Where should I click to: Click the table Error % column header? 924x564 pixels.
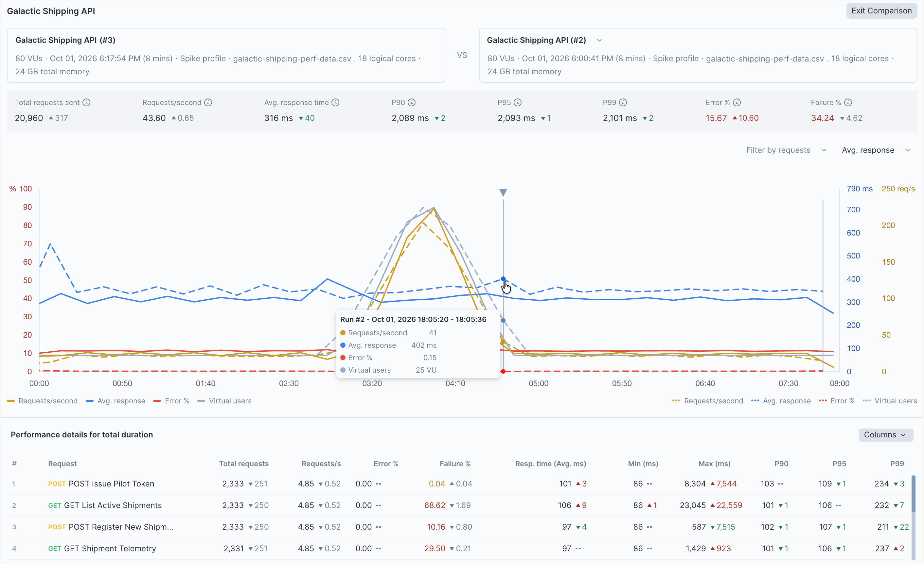click(x=386, y=464)
